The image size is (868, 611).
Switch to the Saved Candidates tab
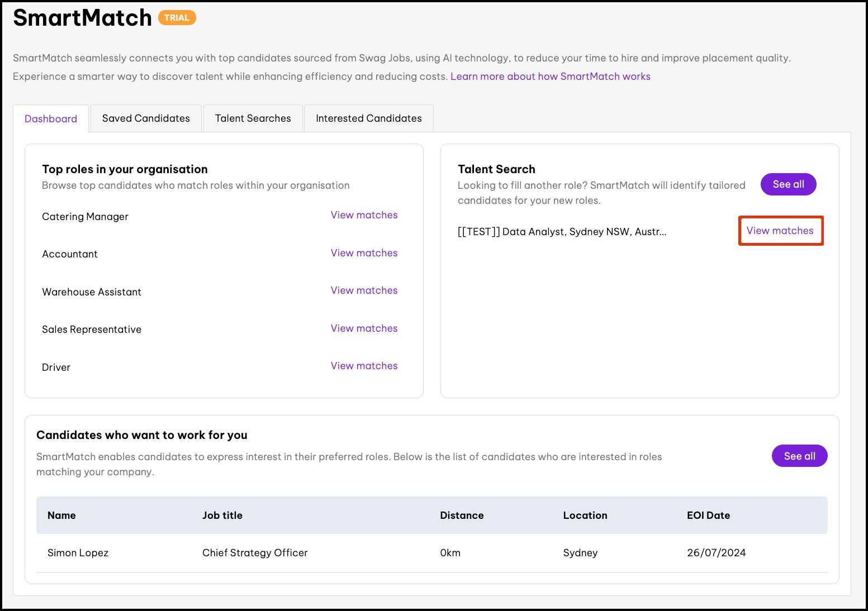point(146,118)
